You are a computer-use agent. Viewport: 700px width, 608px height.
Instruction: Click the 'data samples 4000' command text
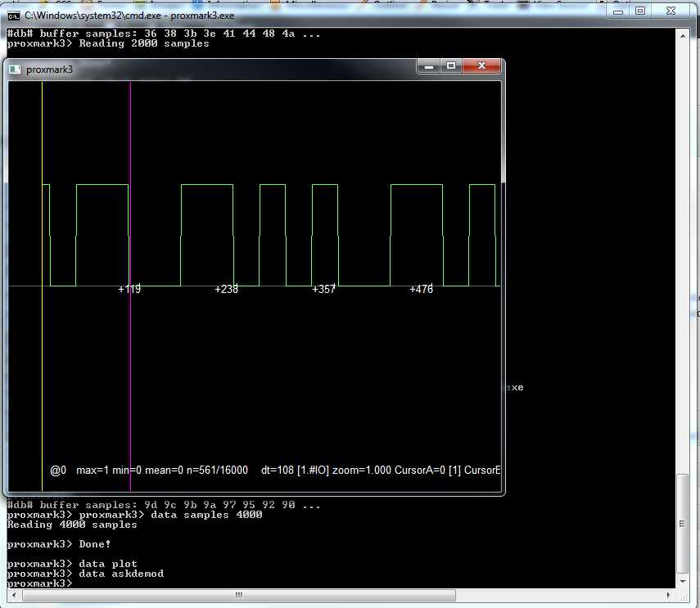(206, 515)
